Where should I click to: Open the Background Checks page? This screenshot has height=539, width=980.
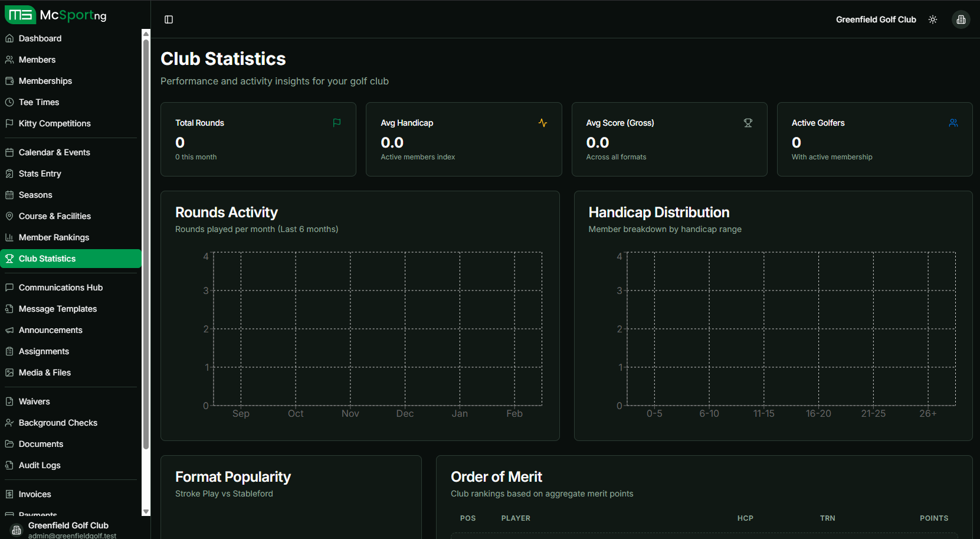[x=58, y=423]
